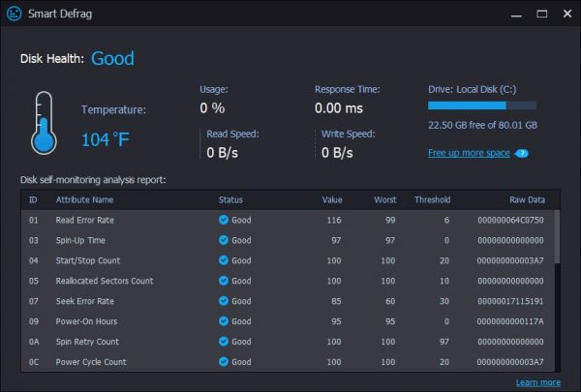The height and width of the screenshot is (392, 581).
Task: Click the Power-On Hours status checkmark
Action: coord(224,321)
